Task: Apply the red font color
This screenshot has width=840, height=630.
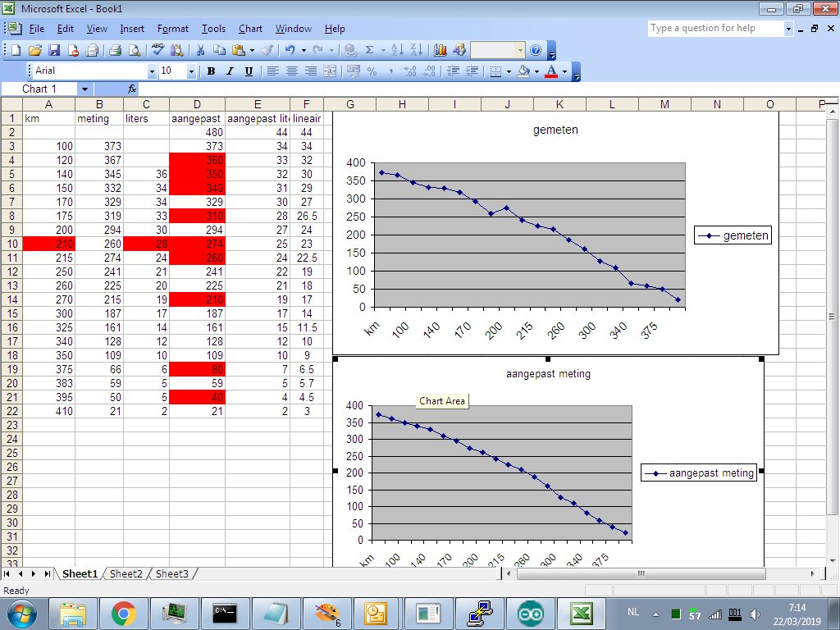Action: (551, 71)
